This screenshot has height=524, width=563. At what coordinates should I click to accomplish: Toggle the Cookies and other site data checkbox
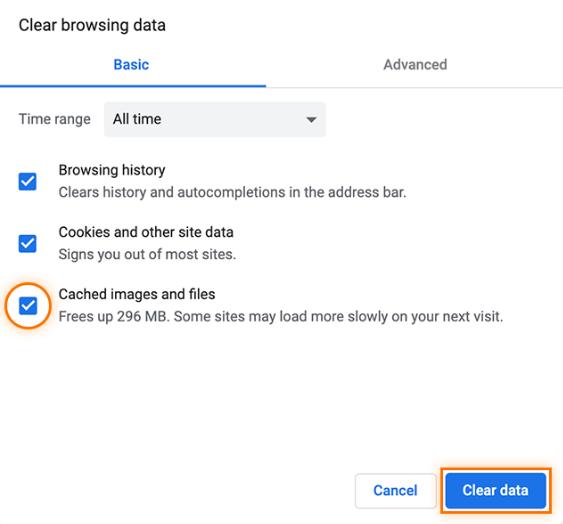click(28, 244)
